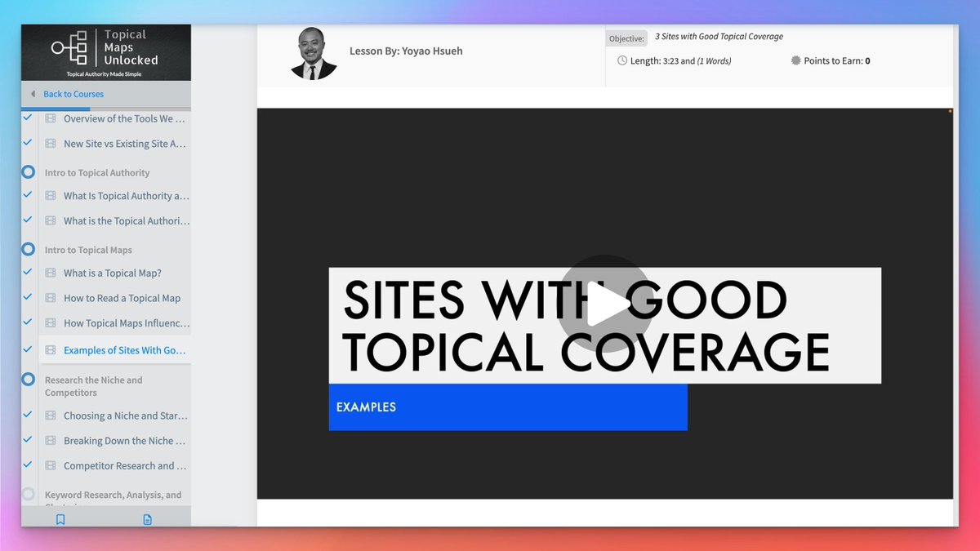
Task: Open Breaking Down the Niche lesson
Action: (x=126, y=441)
